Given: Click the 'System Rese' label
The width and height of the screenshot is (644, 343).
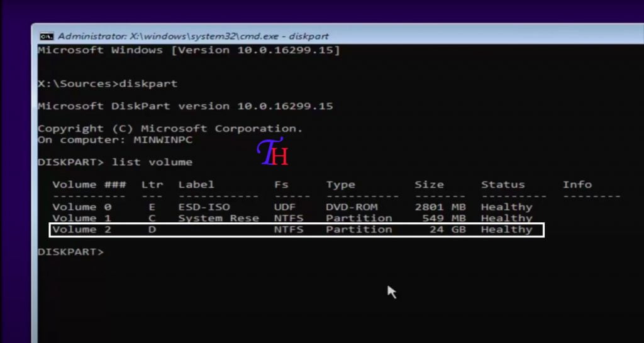Looking at the screenshot, I should [218, 218].
